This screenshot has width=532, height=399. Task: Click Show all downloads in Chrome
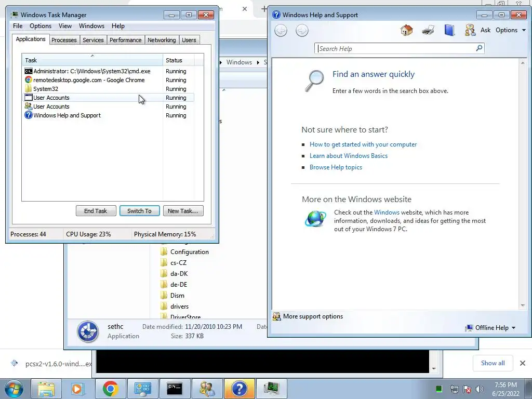(493, 363)
